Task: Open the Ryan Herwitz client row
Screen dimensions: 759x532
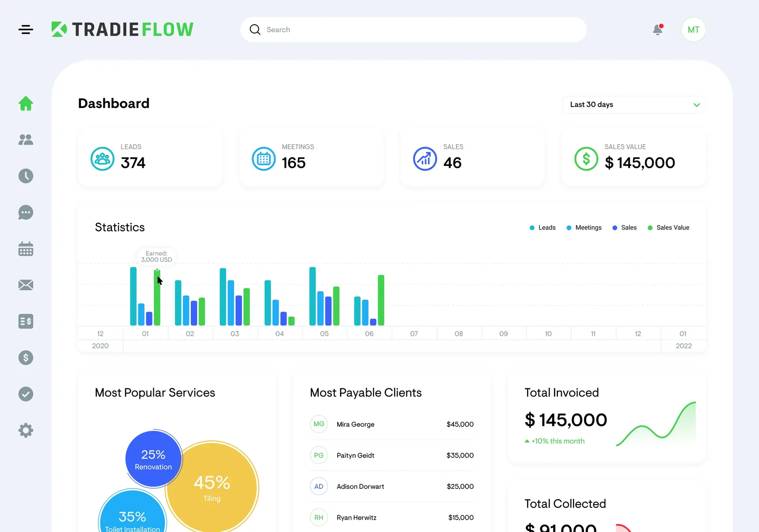Action: click(x=392, y=518)
